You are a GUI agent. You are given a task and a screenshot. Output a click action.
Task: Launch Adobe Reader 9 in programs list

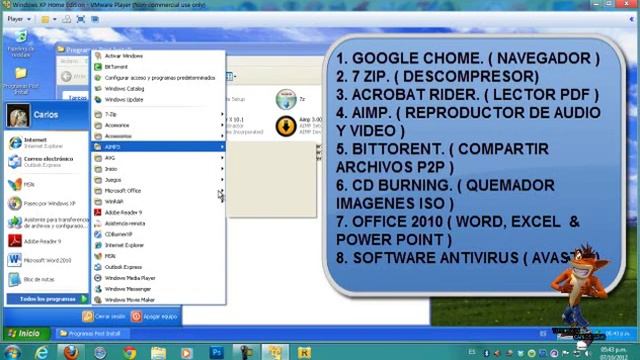158,213
